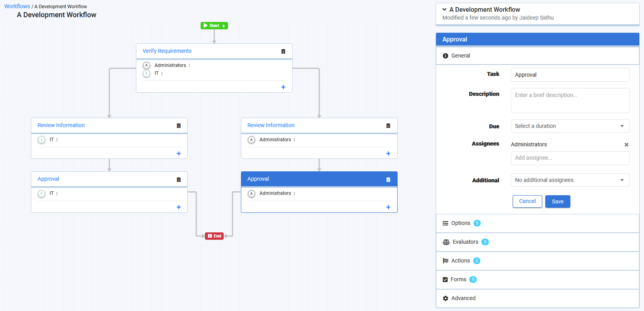Delete the right Review Information task
This screenshot has height=311, width=644.
point(388,126)
